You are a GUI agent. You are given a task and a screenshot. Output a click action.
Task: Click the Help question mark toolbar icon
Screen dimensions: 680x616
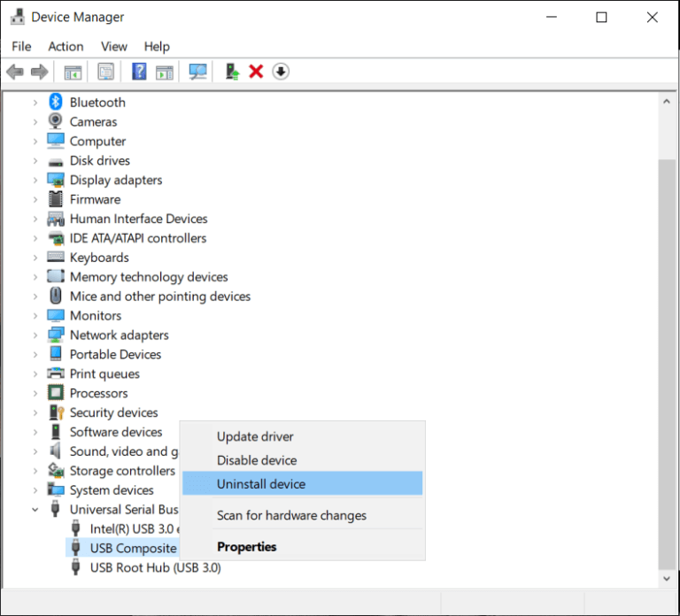(139, 72)
